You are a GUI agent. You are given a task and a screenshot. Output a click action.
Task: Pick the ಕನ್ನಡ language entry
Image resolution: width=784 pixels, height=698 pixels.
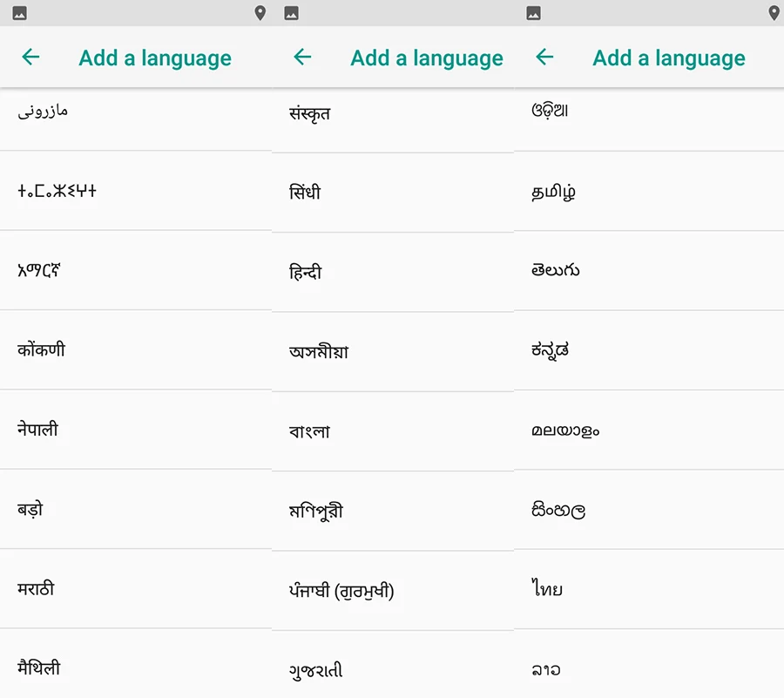(649, 349)
